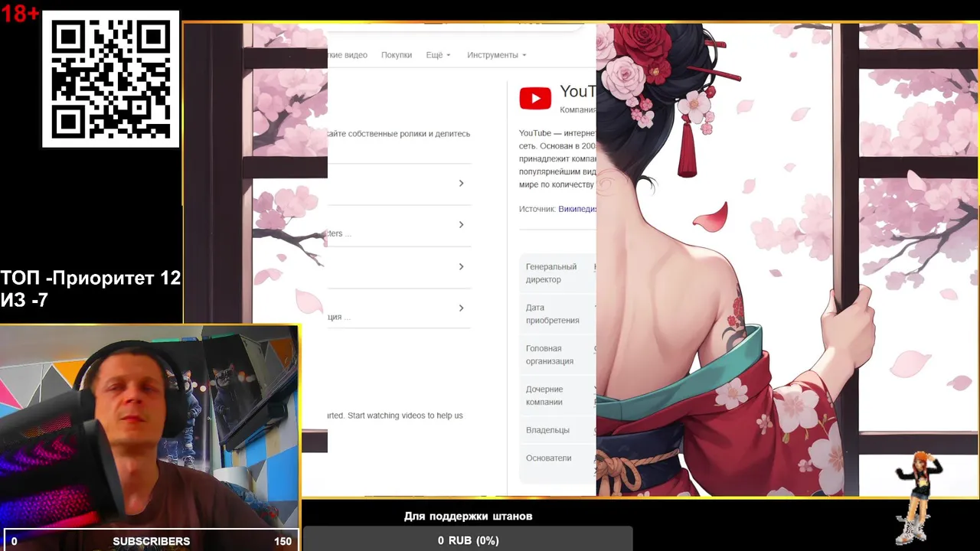Image resolution: width=980 pixels, height=551 pixels.
Task: Expand the Ещё dropdown menu
Action: tap(438, 55)
